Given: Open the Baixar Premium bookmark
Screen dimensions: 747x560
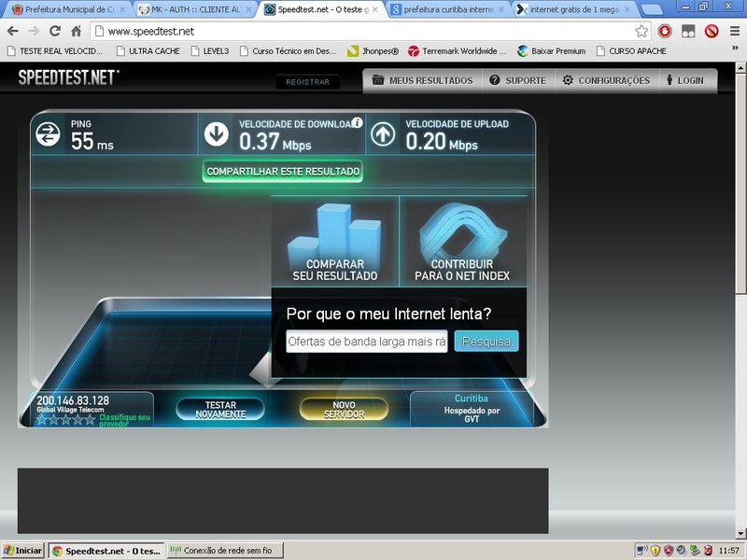Looking at the screenshot, I should 552,50.
